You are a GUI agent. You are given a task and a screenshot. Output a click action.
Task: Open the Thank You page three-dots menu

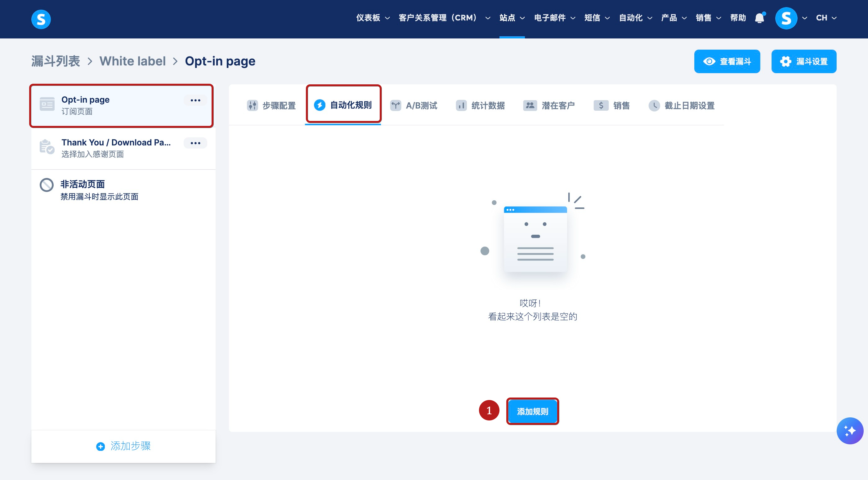[195, 143]
